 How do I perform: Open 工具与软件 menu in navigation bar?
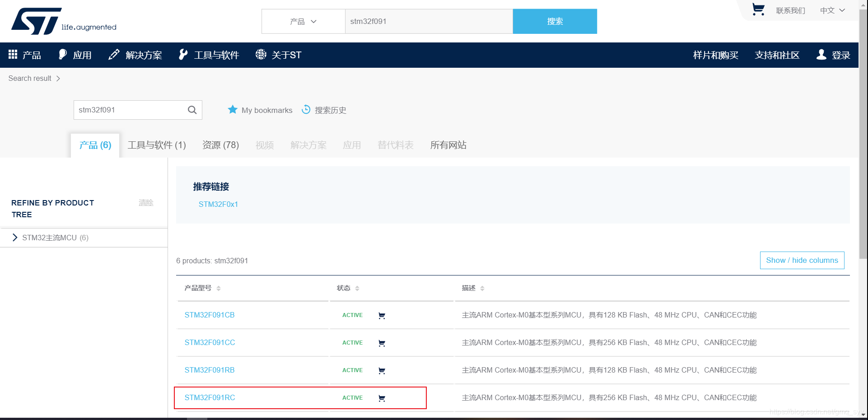coord(216,55)
